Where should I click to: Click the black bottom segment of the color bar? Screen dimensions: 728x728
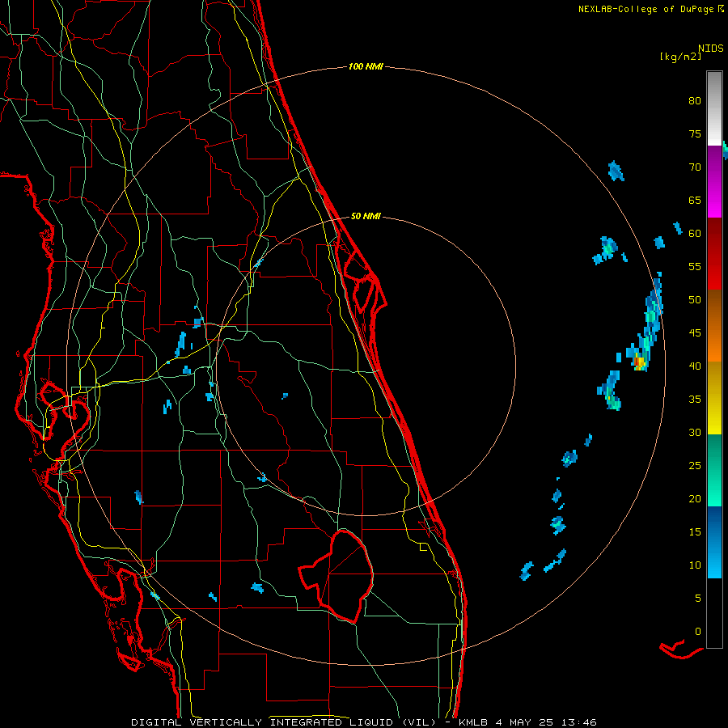714,613
